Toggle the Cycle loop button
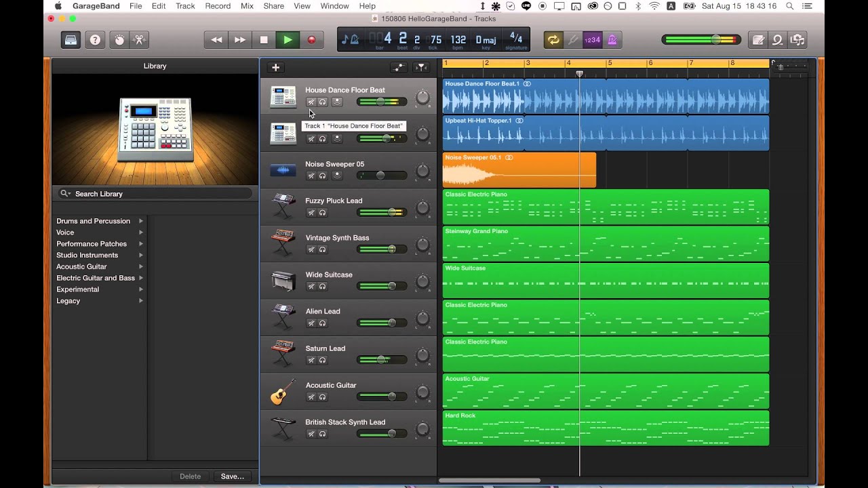The image size is (868, 488). point(553,39)
